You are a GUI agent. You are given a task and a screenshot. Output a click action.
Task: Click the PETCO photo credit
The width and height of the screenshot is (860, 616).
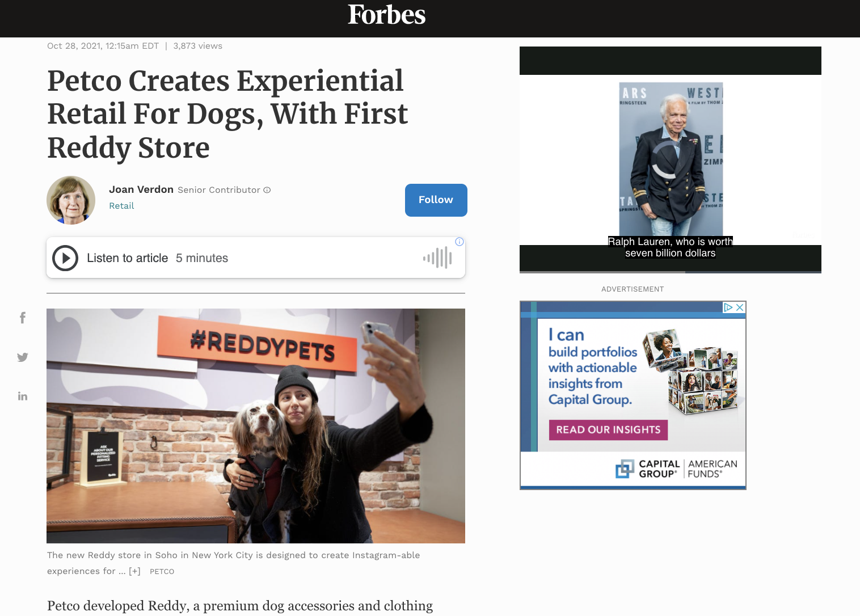[162, 572]
